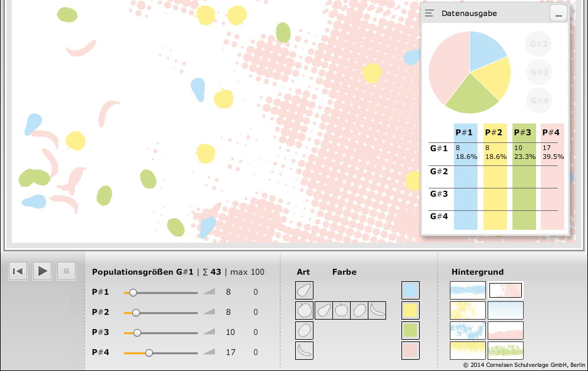Toggle the G#2 generation circle
The image size is (588, 371).
(538, 44)
